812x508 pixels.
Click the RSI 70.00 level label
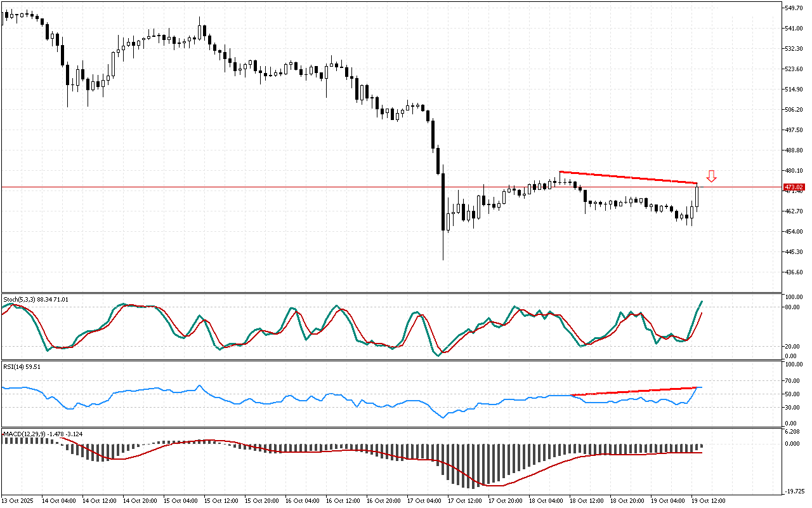click(792, 381)
